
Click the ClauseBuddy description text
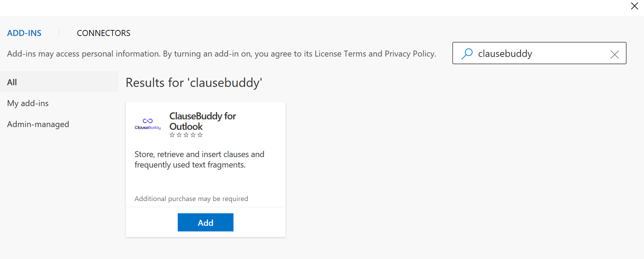click(x=199, y=160)
